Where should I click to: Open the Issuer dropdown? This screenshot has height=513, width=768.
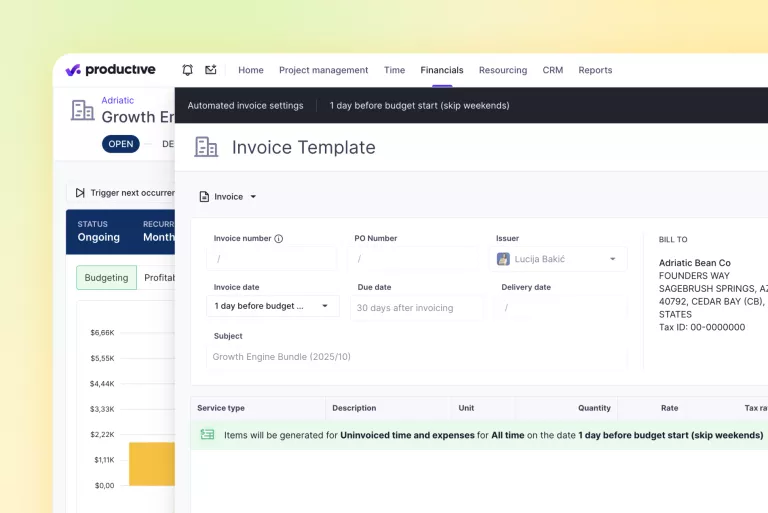(612, 259)
